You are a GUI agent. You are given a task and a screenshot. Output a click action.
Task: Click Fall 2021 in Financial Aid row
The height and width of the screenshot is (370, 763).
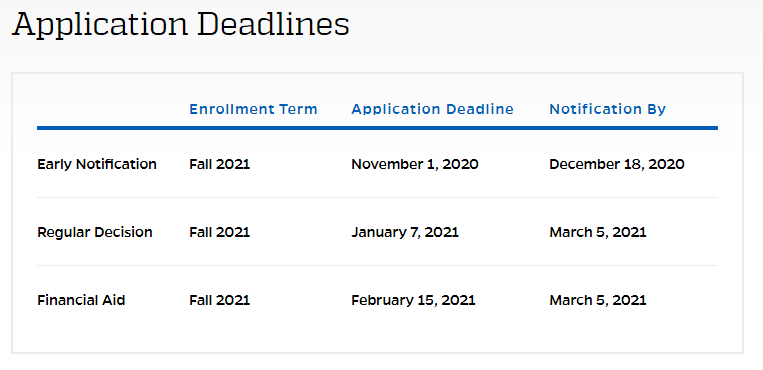click(219, 300)
